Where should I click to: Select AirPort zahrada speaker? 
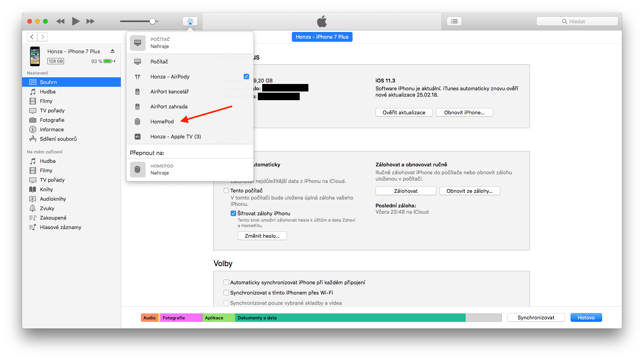[190, 106]
